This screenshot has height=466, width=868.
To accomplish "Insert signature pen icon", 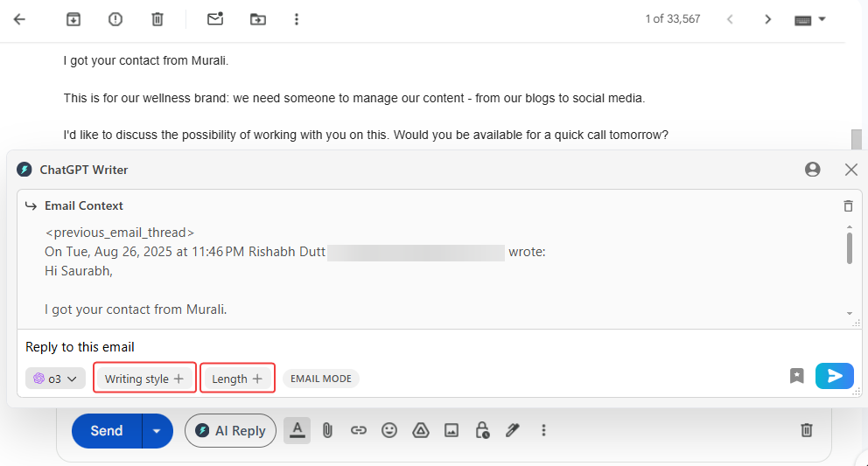I will click(513, 430).
